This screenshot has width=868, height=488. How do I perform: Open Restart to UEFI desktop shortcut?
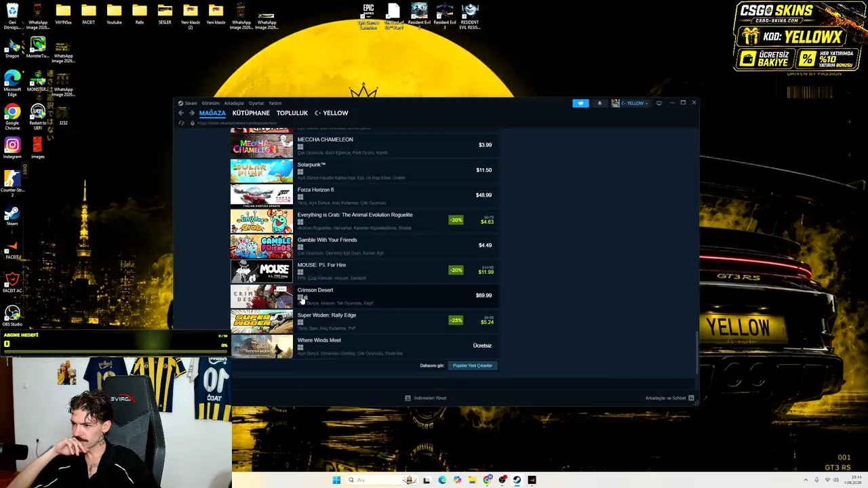click(38, 117)
